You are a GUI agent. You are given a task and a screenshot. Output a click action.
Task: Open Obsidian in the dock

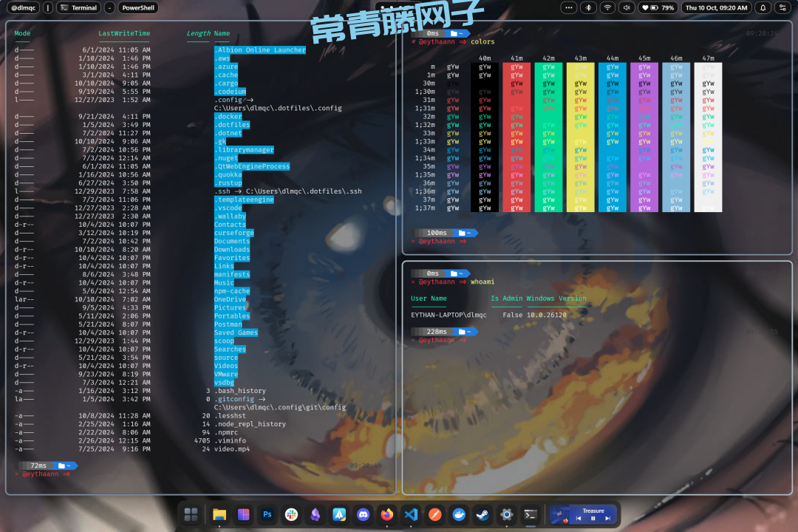click(x=316, y=514)
